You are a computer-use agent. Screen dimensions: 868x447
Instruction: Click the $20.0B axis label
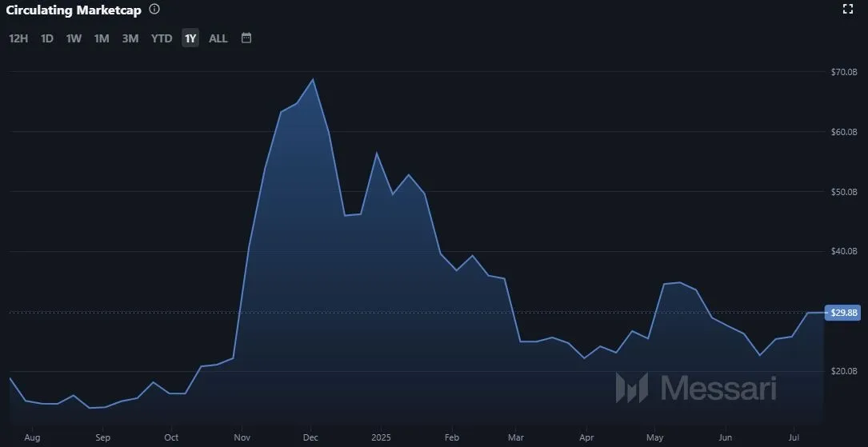coord(844,371)
